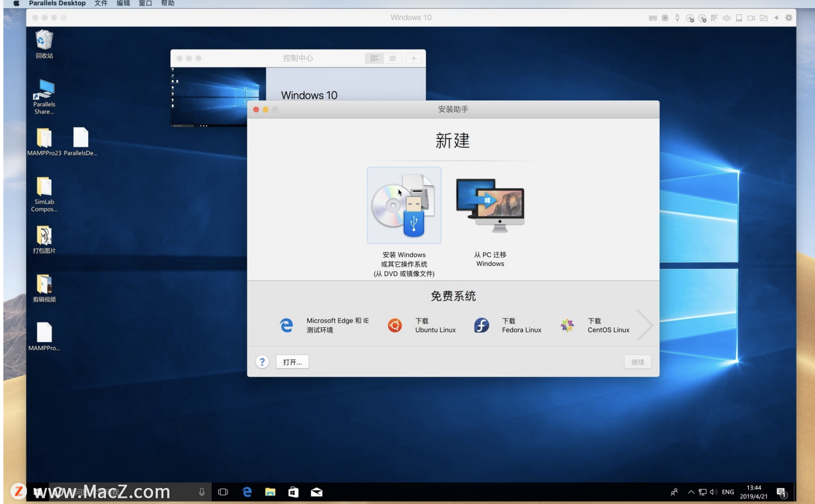Click the hard disk icon in VM title bar

[739, 18]
